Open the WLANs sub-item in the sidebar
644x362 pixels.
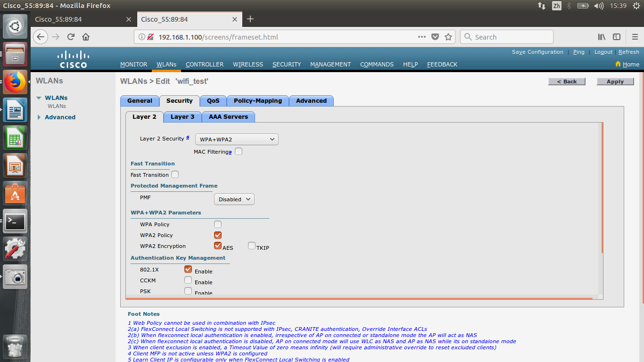(57, 106)
